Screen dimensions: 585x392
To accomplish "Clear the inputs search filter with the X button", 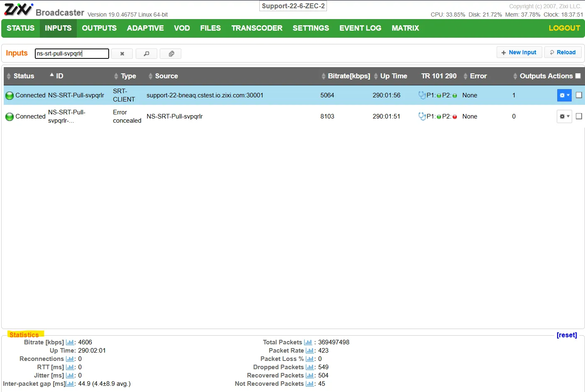I will tap(122, 53).
